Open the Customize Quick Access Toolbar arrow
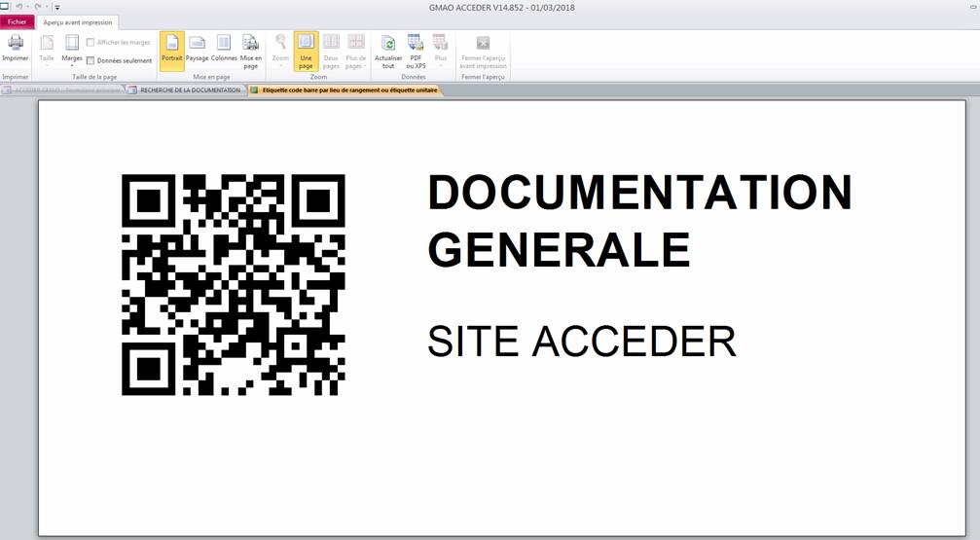Viewport: 980px width, 540px height. point(56,8)
